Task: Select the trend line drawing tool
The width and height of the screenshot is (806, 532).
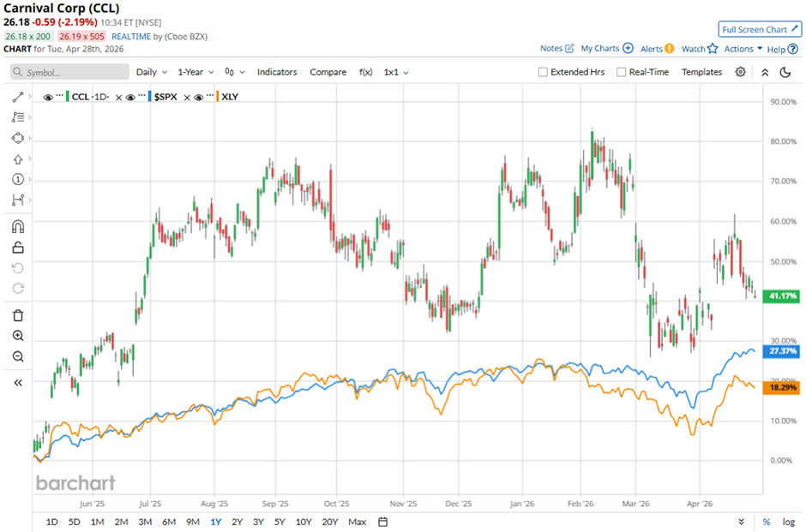Action: pyautogui.click(x=18, y=97)
